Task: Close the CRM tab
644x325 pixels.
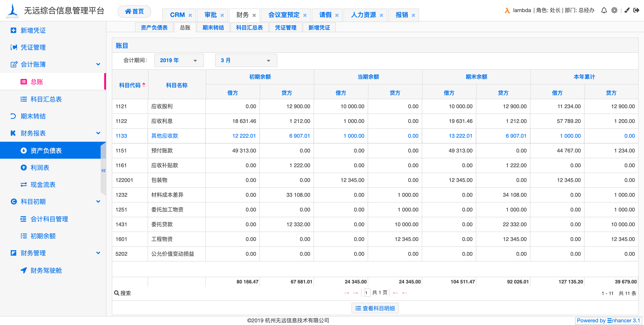Action: tap(190, 15)
